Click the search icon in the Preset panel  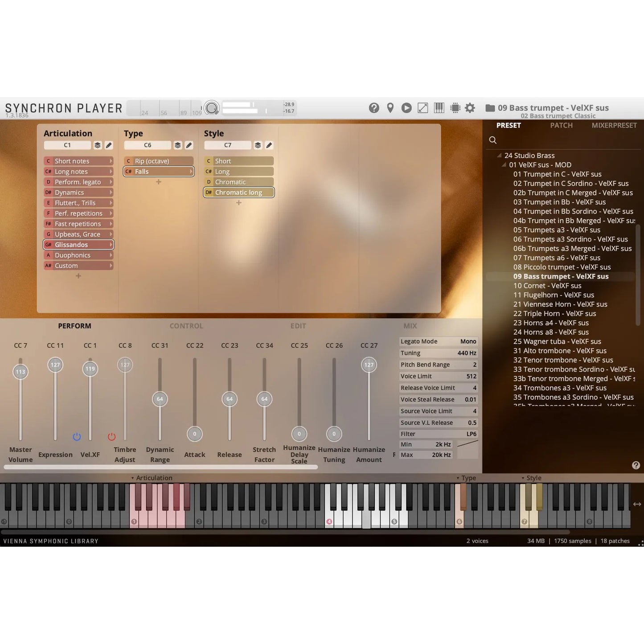click(x=493, y=140)
